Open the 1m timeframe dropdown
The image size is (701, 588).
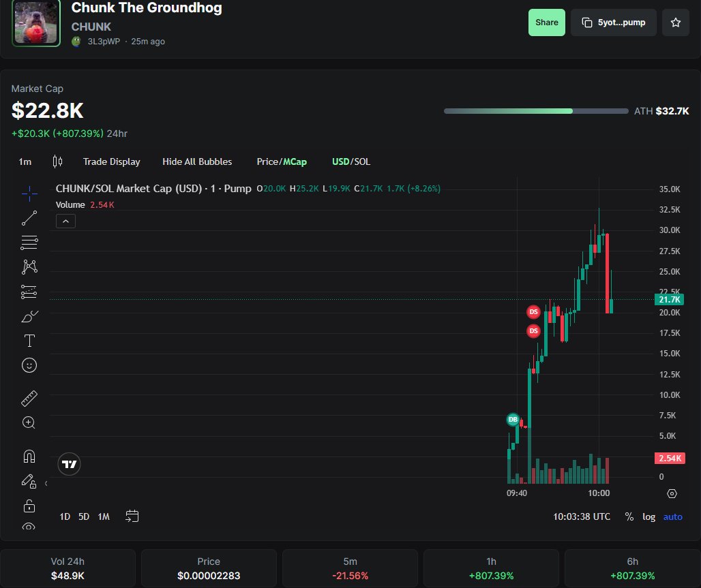click(x=25, y=161)
